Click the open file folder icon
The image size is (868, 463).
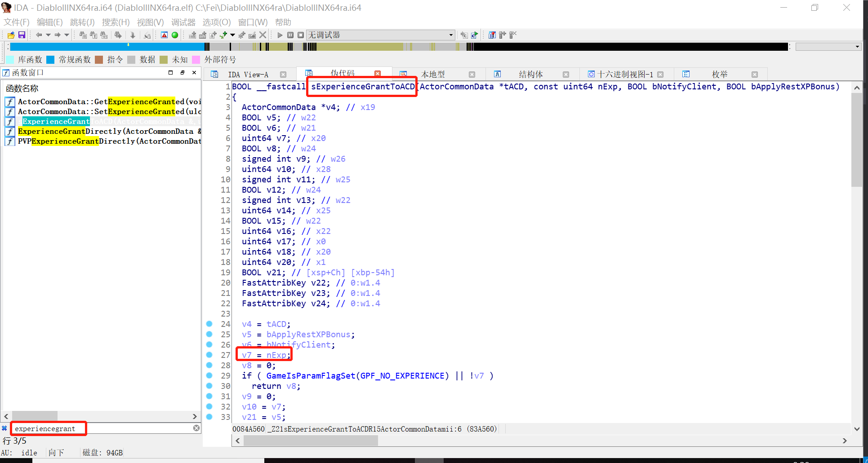(11, 35)
